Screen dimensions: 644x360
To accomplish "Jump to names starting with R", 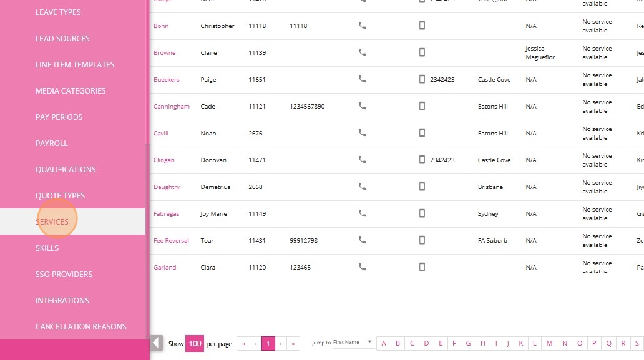I will point(623,343).
